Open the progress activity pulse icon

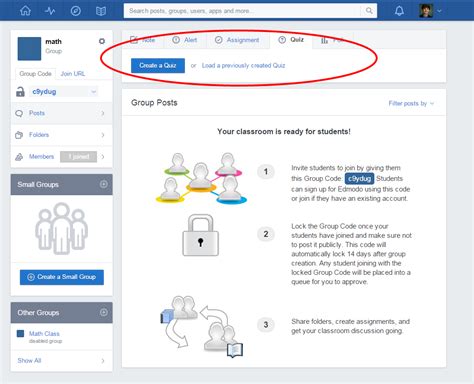click(x=50, y=11)
